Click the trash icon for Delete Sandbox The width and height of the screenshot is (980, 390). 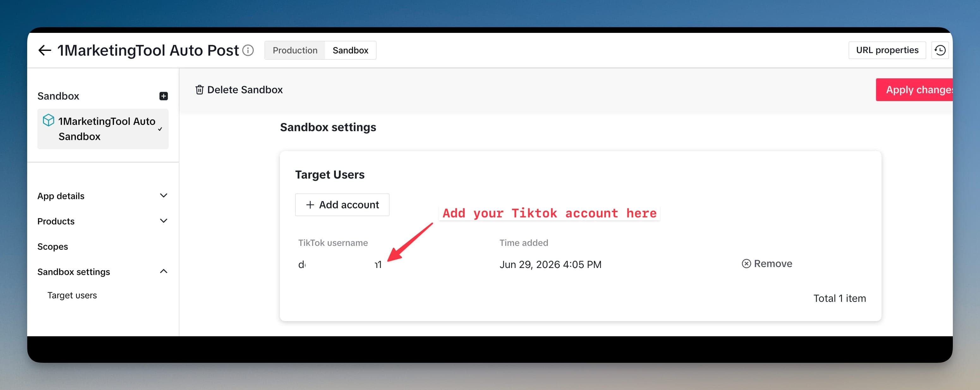[199, 90]
